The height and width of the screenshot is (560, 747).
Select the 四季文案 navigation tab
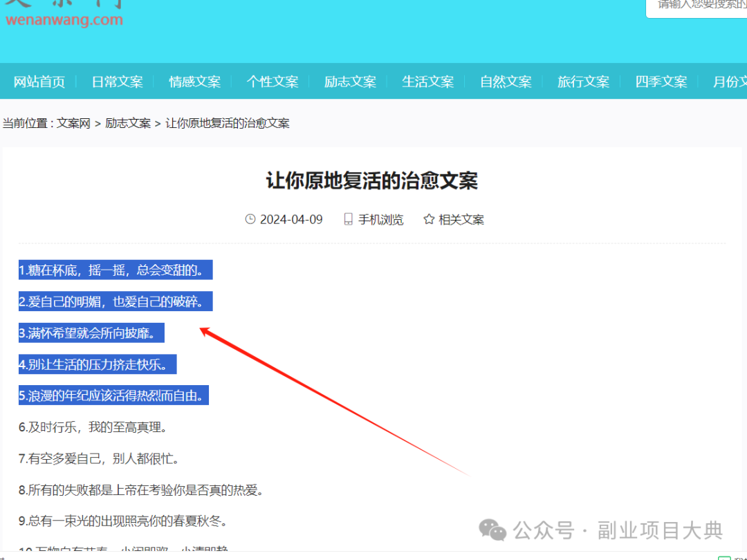click(x=661, y=82)
